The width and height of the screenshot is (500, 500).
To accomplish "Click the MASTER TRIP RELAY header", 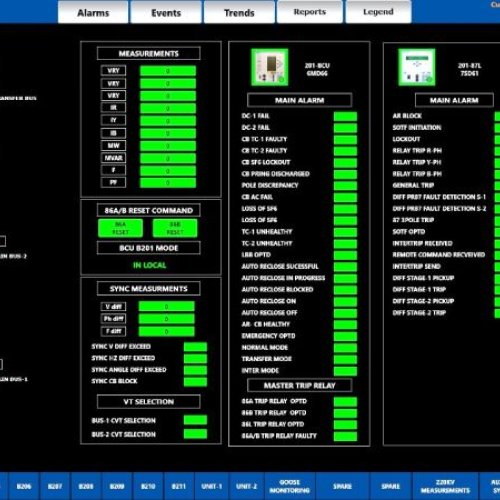I will click(299, 385).
